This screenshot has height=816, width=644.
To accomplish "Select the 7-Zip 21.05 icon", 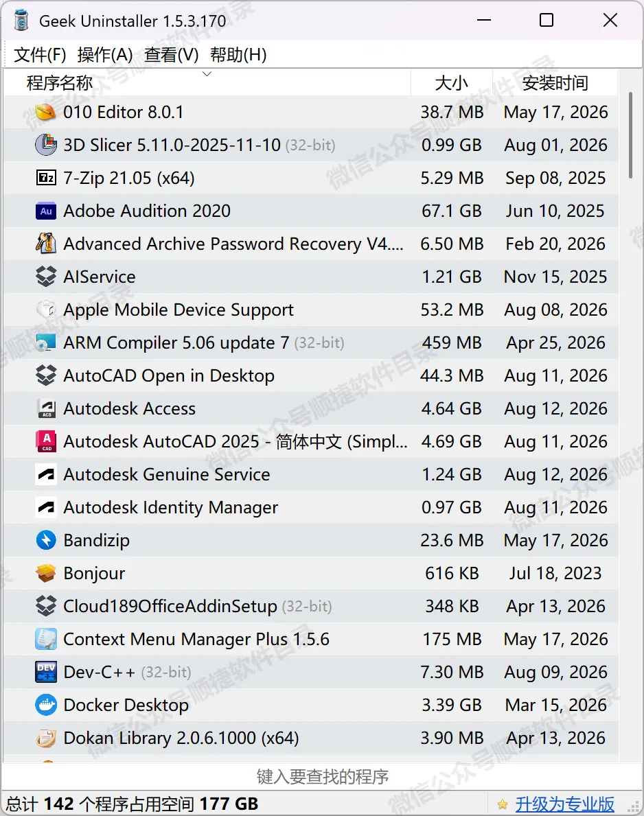I will click(46, 178).
